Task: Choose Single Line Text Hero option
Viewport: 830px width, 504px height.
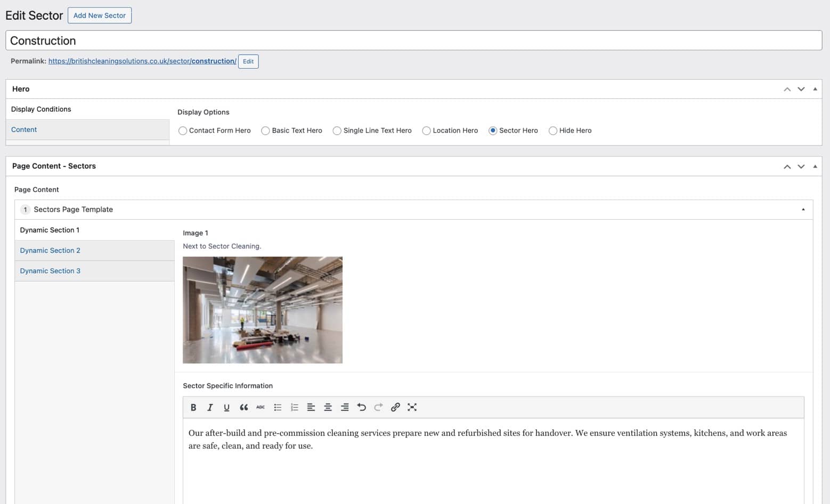Action: pyautogui.click(x=337, y=130)
